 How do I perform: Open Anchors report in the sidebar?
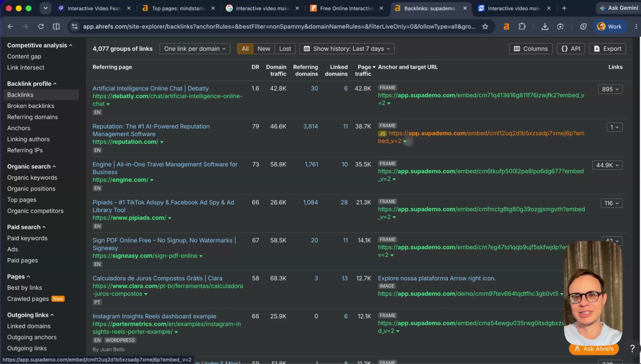pos(19,128)
